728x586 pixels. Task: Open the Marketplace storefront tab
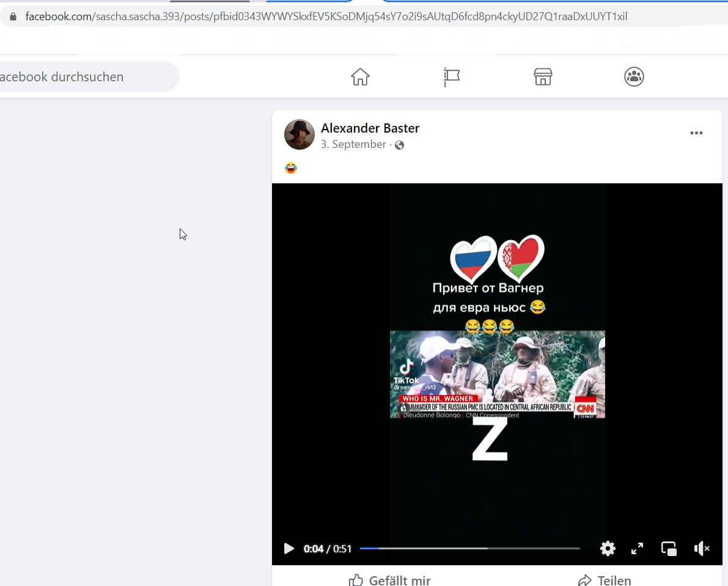coord(543,76)
